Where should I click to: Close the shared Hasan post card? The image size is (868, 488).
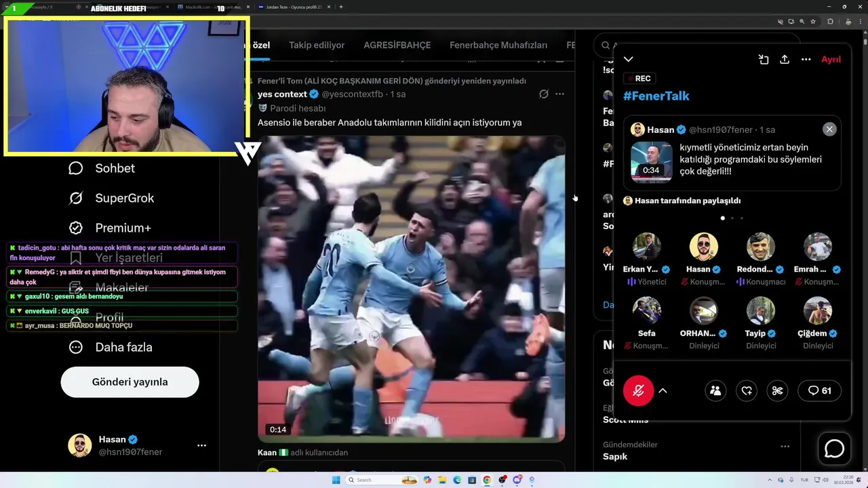pos(829,129)
